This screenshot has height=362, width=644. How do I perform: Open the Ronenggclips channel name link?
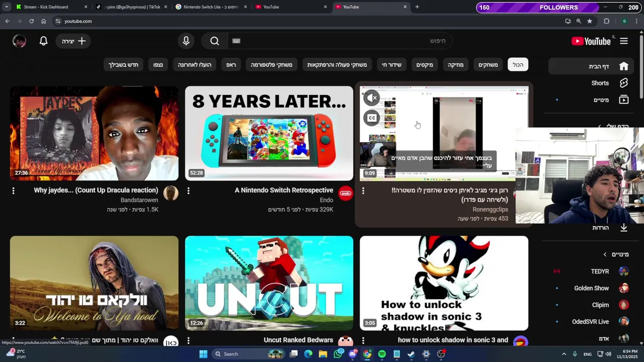(x=490, y=209)
